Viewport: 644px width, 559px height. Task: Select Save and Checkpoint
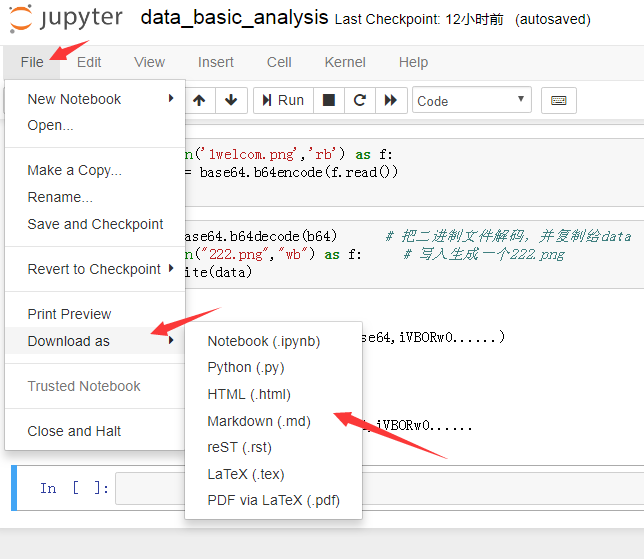coord(95,224)
